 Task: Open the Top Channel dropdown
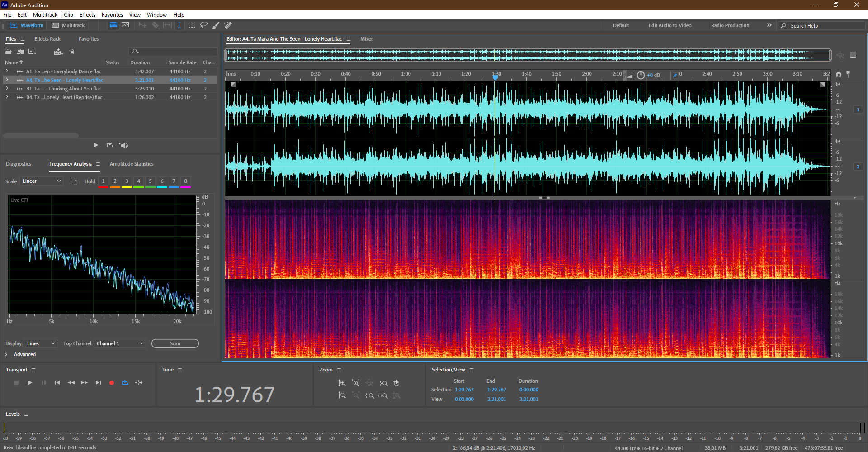120,343
